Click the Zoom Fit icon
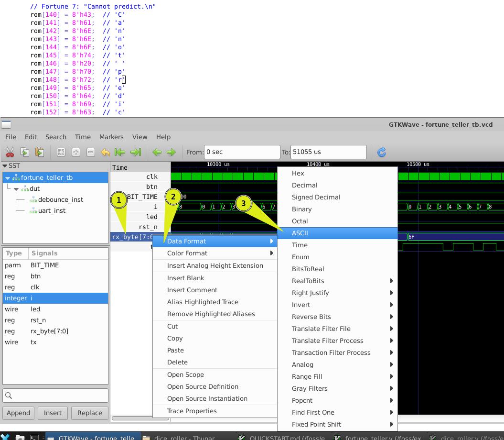 point(61,152)
